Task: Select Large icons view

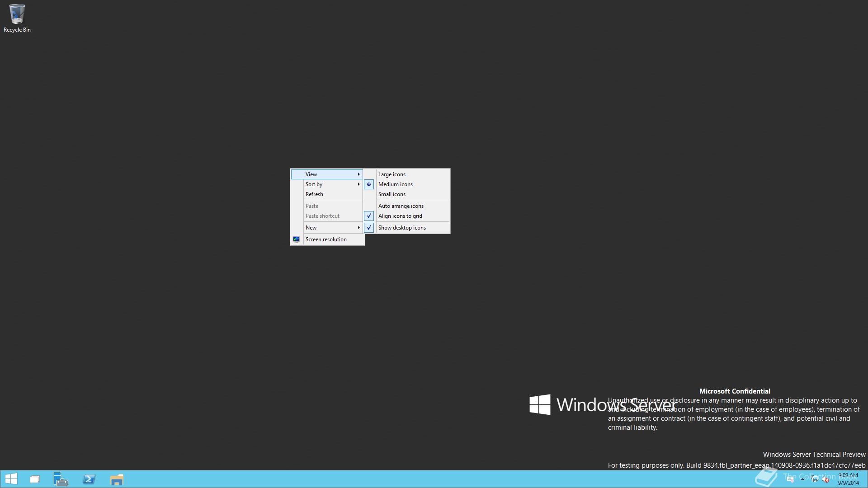Action: (407, 174)
